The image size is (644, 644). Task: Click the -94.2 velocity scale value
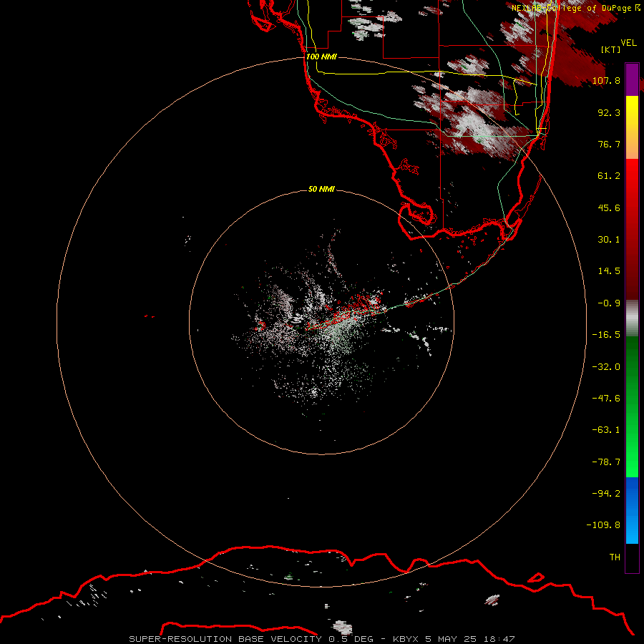[x=606, y=494]
